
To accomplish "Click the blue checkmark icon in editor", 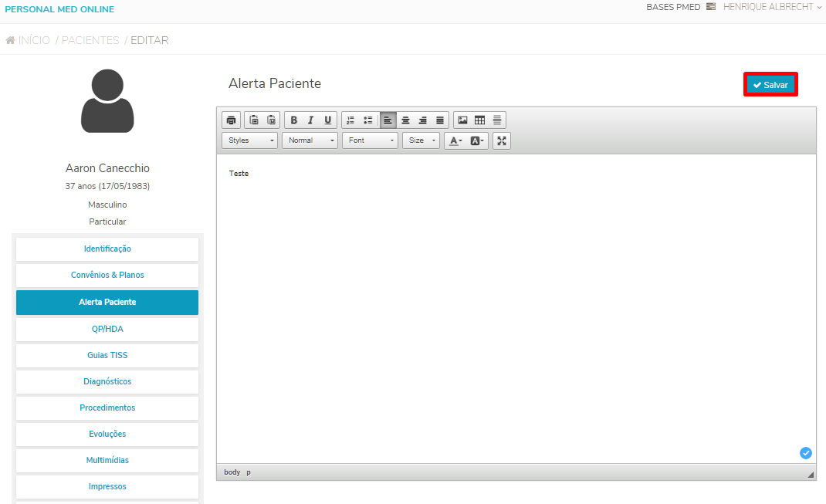I will click(806, 453).
